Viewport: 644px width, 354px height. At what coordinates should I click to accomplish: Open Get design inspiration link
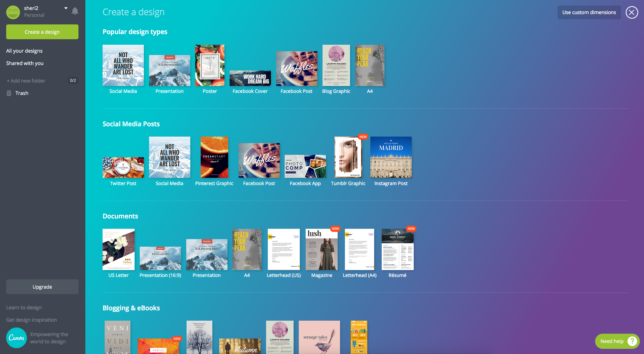pos(32,320)
